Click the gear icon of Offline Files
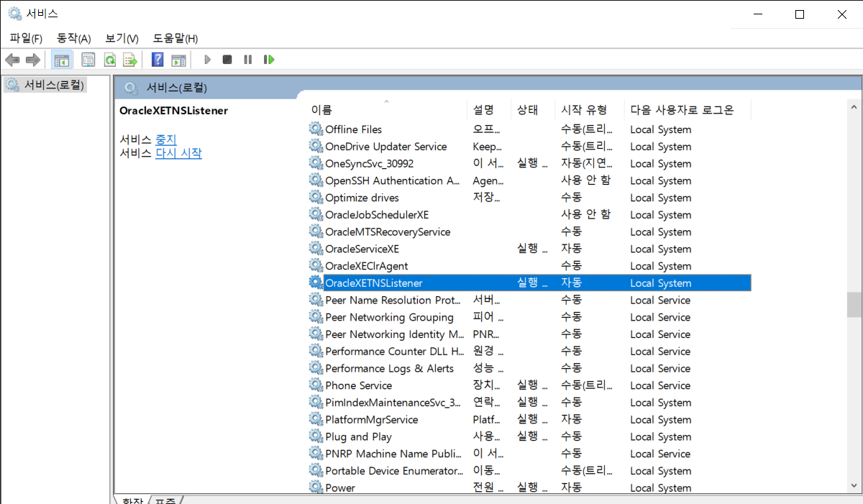This screenshot has width=863, height=504. pyautogui.click(x=316, y=129)
